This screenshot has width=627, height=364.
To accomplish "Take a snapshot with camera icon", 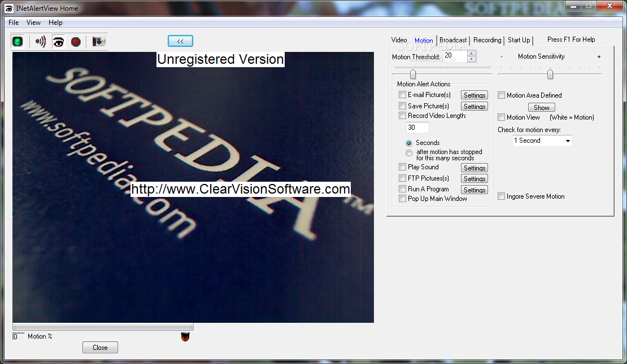I will (99, 41).
